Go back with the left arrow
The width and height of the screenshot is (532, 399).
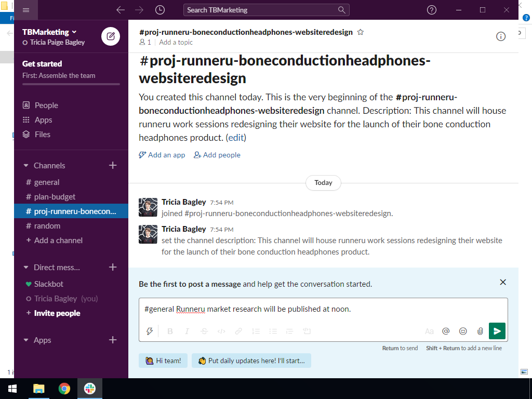click(121, 10)
